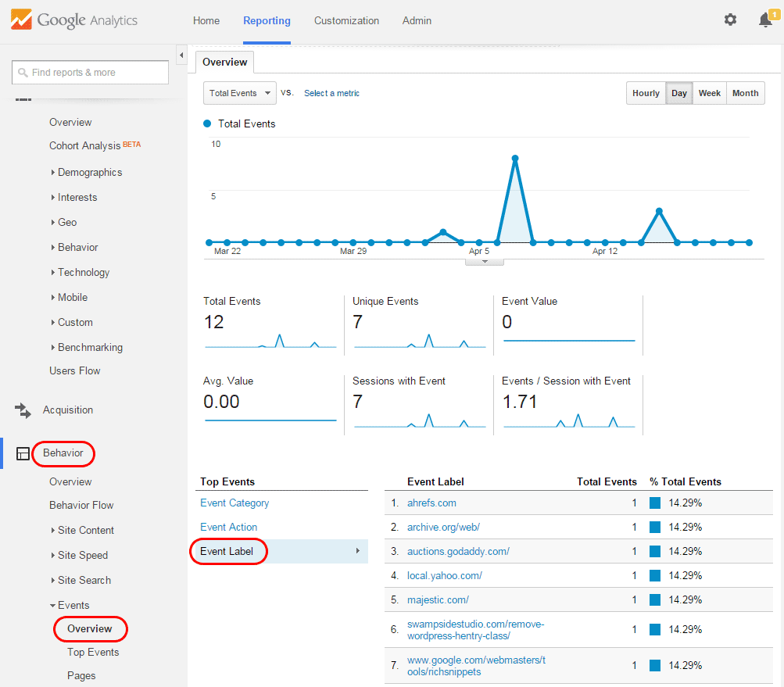Open the ahrefs.com event label
This screenshot has width=784, height=687.
coord(431,503)
